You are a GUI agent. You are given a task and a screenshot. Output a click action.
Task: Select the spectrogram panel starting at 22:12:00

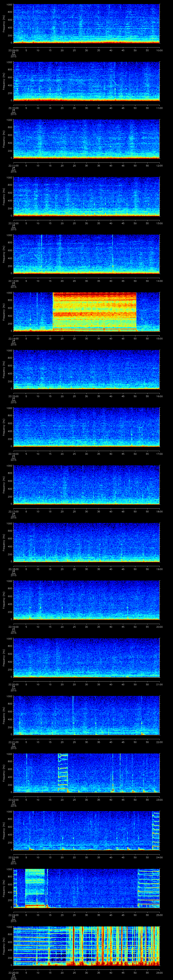point(86,197)
